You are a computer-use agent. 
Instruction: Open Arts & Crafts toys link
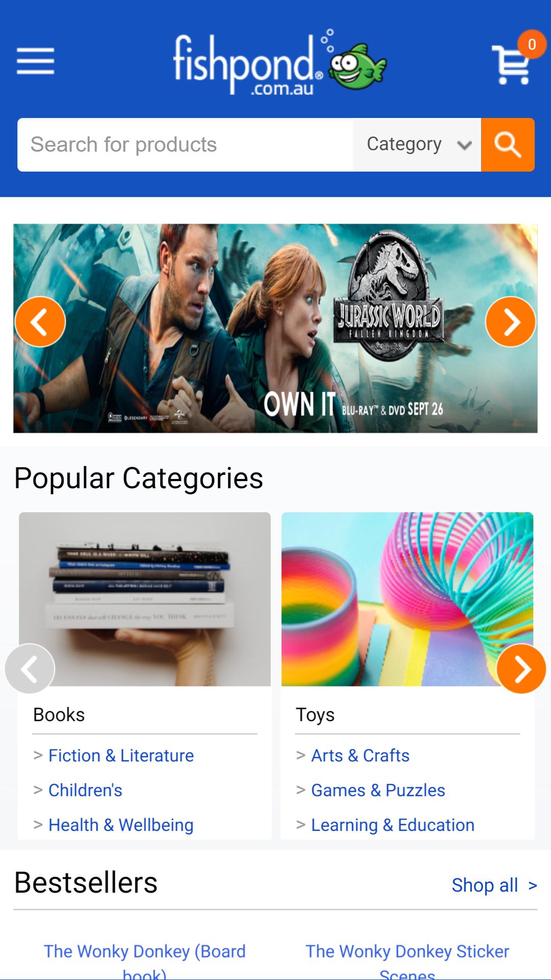click(361, 755)
